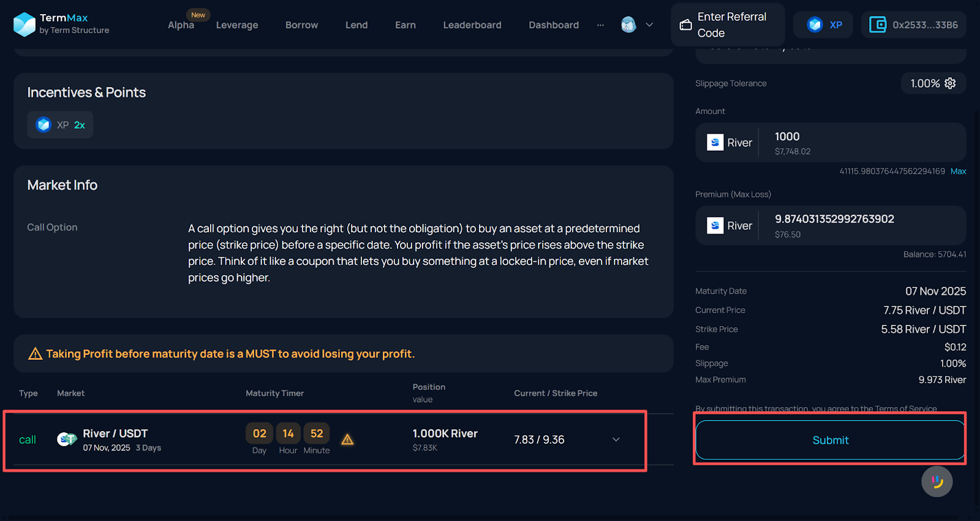Open the Terms of Service link
This screenshot has width=980, height=521.
click(x=905, y=409)
